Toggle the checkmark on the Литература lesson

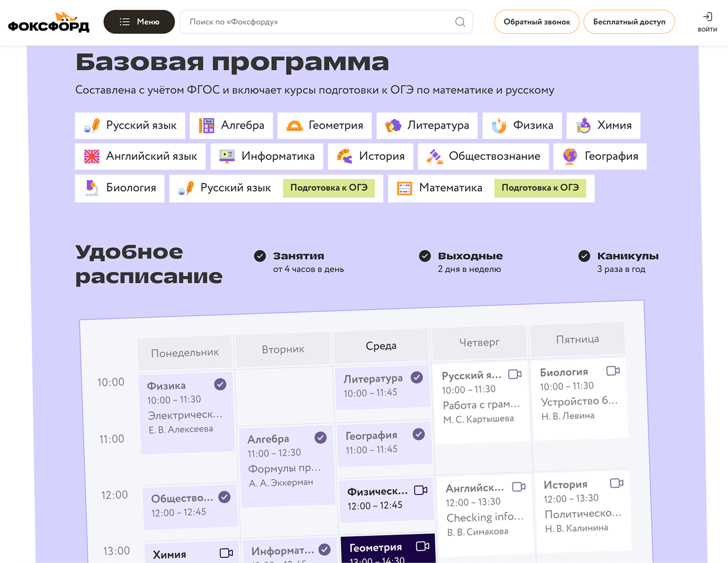pos(417,378)
